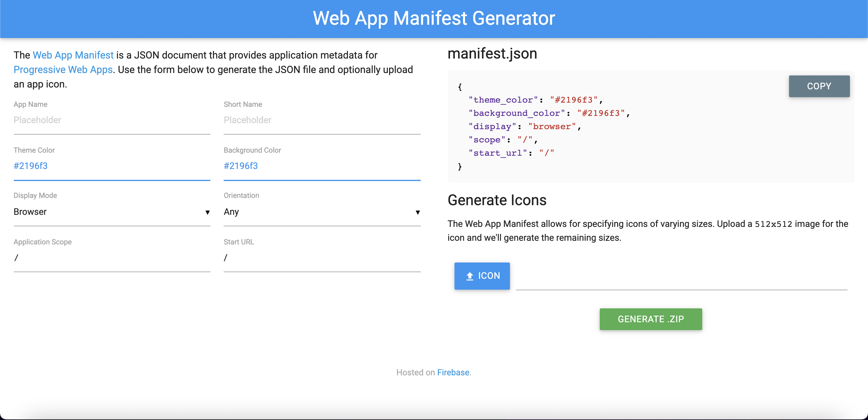Edit the Application Scope field
Screen dimensions: 868x420
pyautogui.click(x=112, y=258)
